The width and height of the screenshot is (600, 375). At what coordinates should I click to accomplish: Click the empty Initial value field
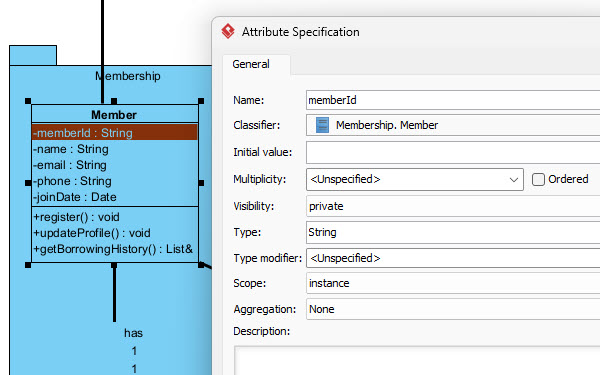coord(453,152)
